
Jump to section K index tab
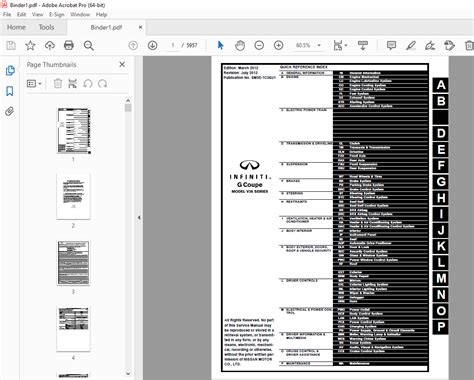coord(441,246)
